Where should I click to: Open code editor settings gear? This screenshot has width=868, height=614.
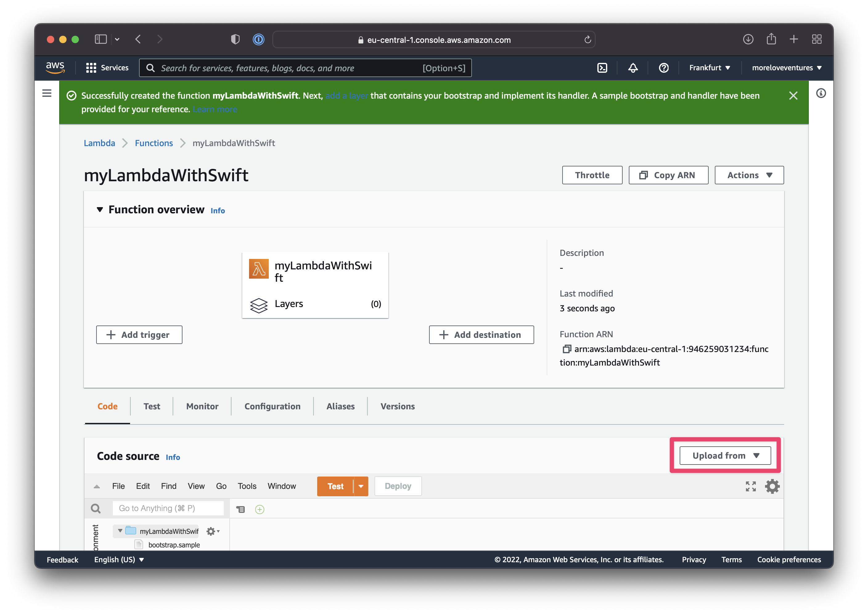pyautogui.click(x=772, y=486)
